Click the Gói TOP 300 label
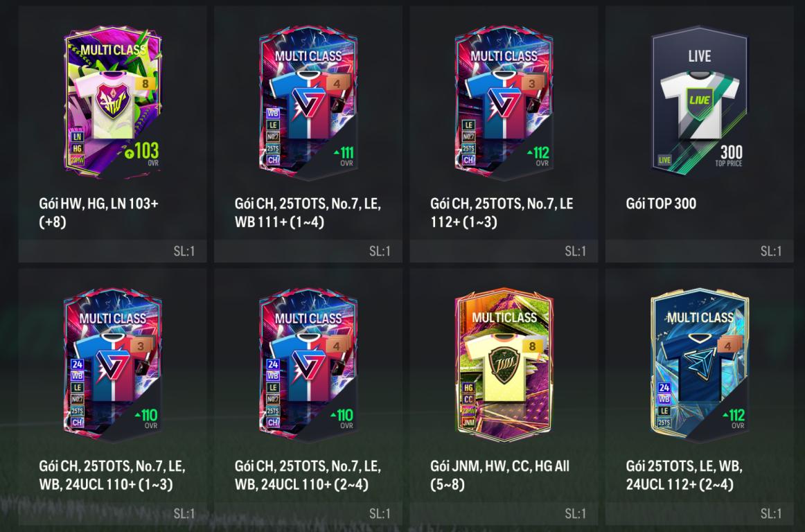Image resolution: width=805 pixels, height=532 pixels. pos(661,204)
